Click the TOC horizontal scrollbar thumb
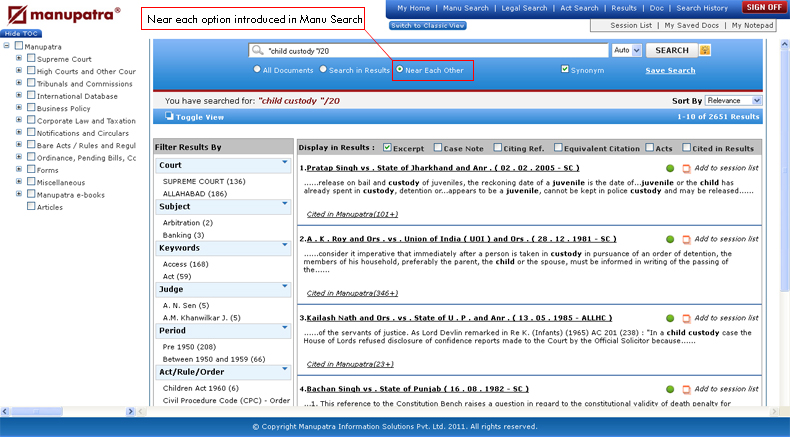790x437 pixels. point(36,412)
